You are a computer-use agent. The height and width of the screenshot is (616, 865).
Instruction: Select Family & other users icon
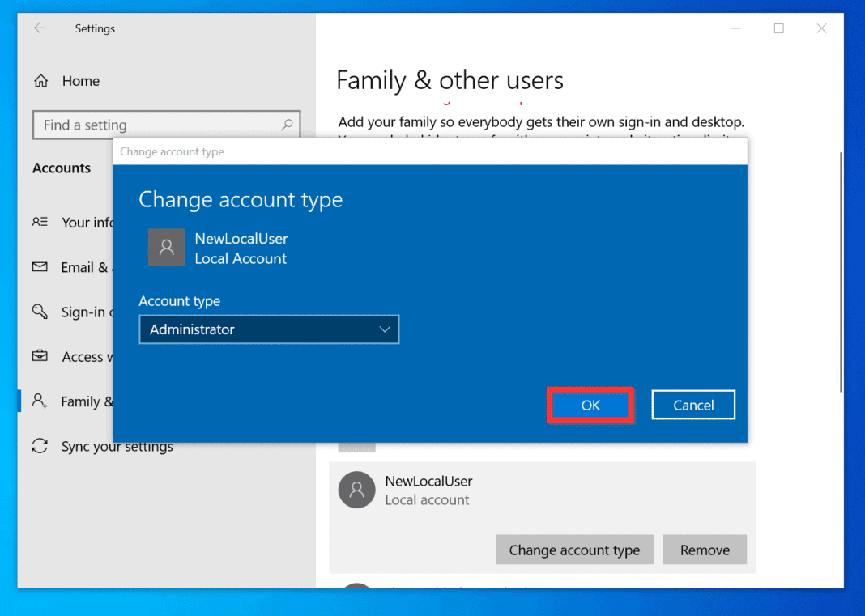coord(40,401)
